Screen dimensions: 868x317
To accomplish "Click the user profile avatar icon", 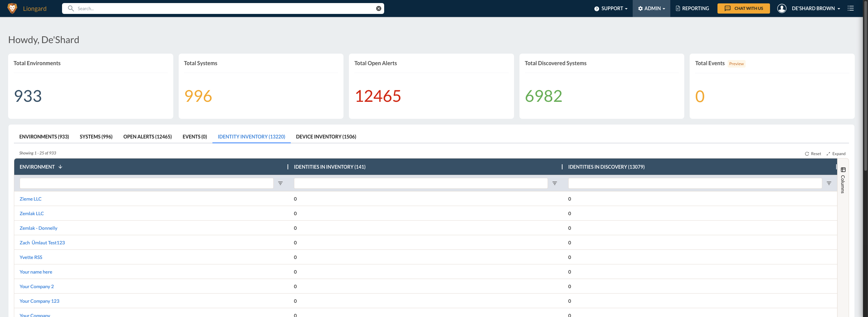I will [x=782, y=8].
